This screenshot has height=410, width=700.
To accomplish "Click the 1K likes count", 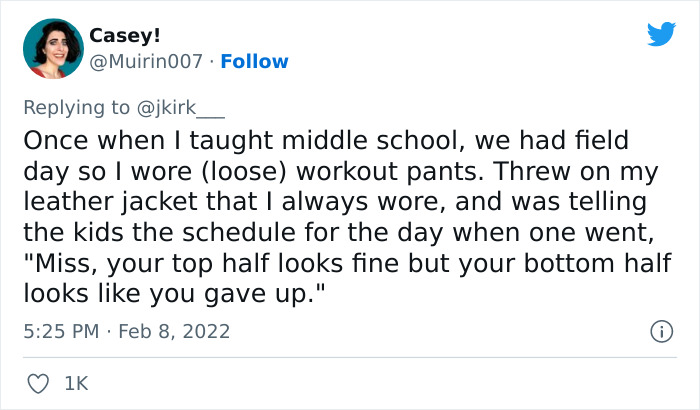I will (x=75, y=382).
